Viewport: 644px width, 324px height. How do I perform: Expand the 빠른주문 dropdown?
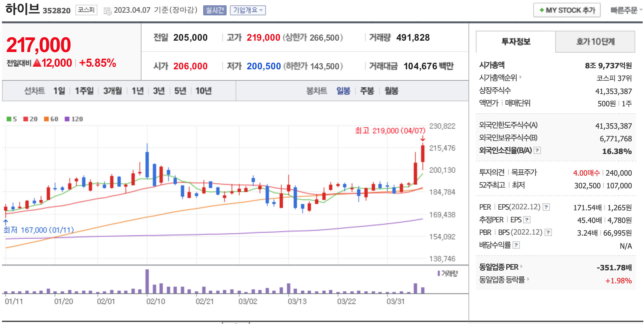[x=626, y=10]
